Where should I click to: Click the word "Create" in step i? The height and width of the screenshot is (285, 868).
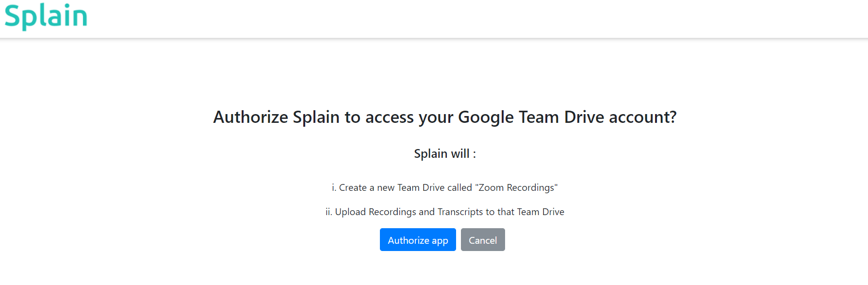(353, 187)
